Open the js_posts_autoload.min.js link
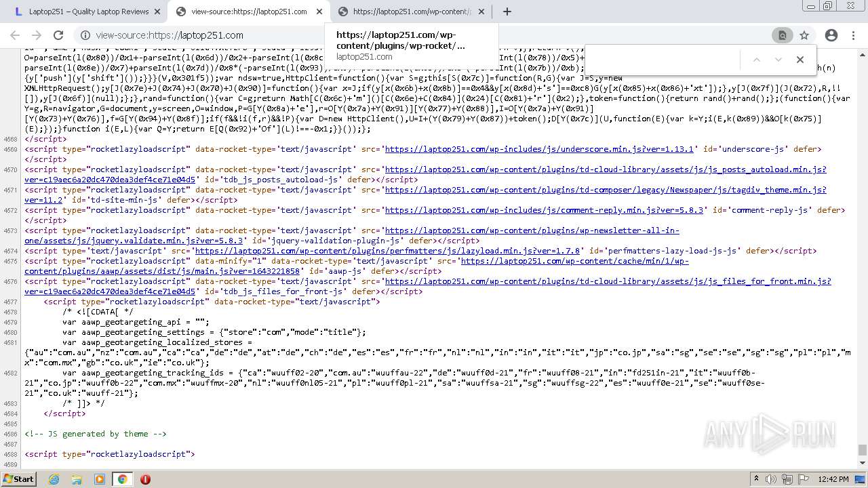The height and width of the screenshot is (488, 868). [x=426, y=174]
